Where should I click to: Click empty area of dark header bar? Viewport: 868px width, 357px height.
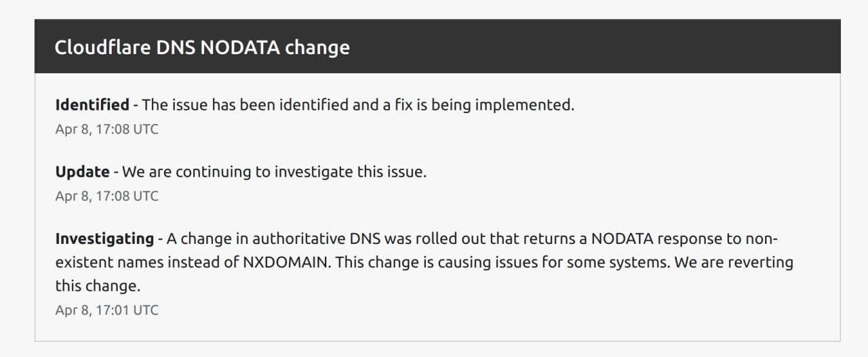click(x=597, y=46)
